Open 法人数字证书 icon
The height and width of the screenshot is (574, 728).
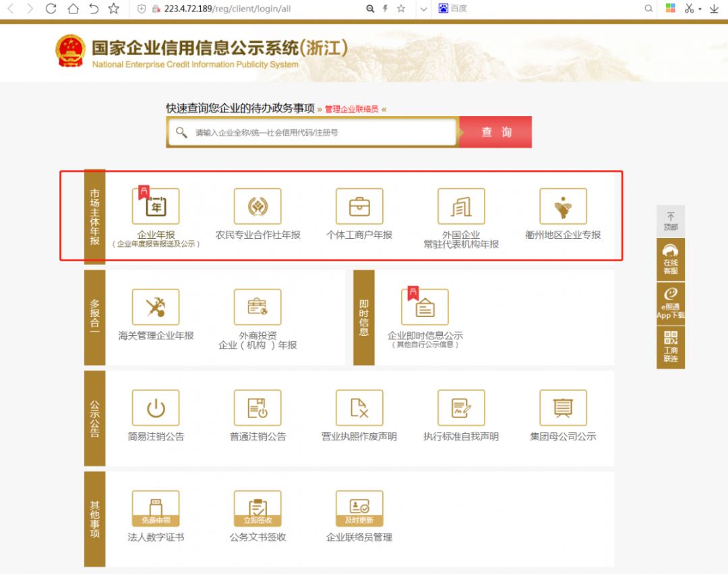156,509
